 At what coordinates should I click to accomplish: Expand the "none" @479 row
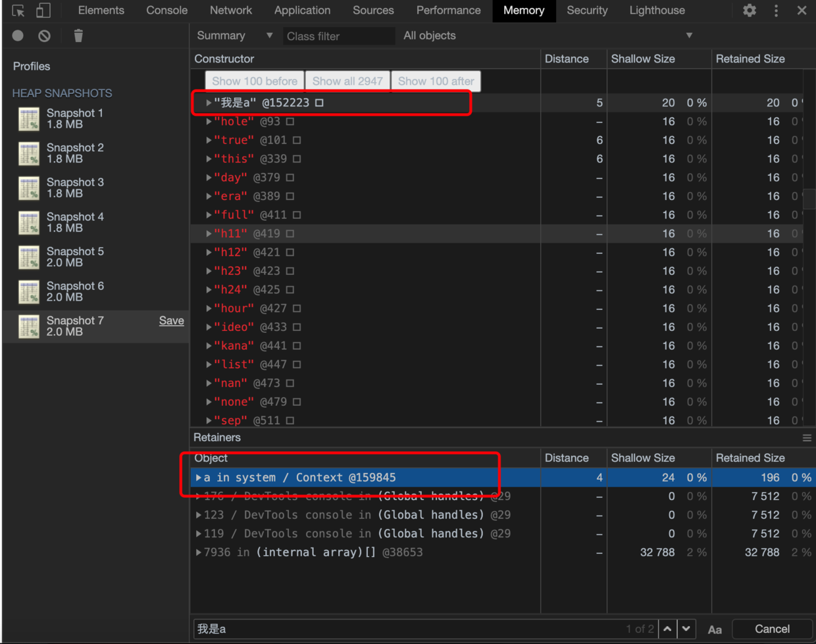[x=209, y=402]
